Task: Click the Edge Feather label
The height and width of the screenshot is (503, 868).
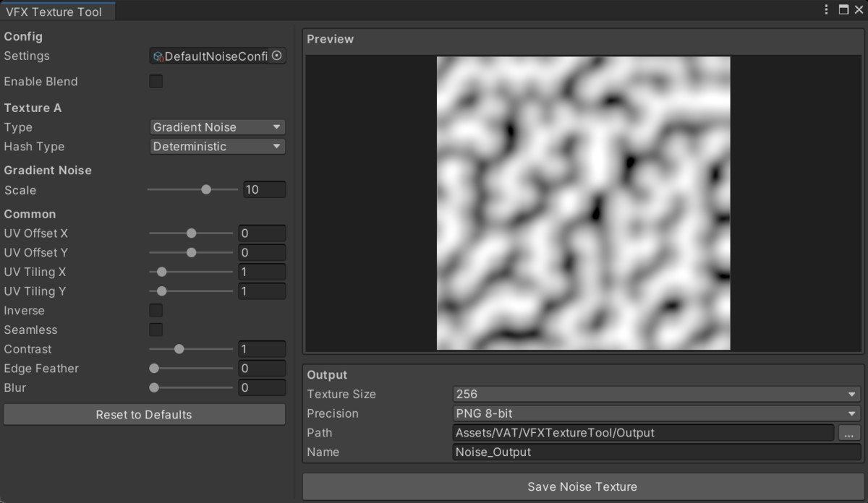Action: pyautogui.click(x=41, y=369)
